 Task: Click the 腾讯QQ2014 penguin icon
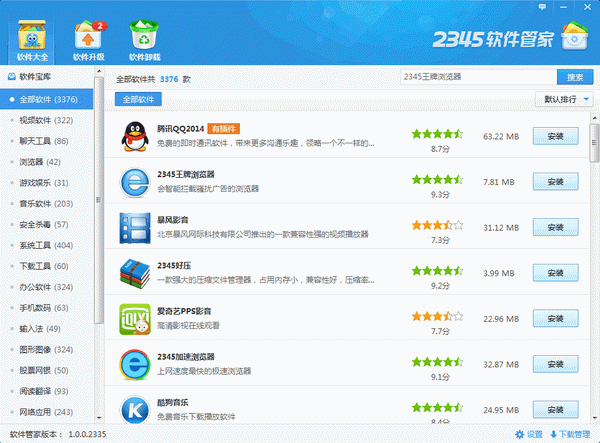click(135, 137)
